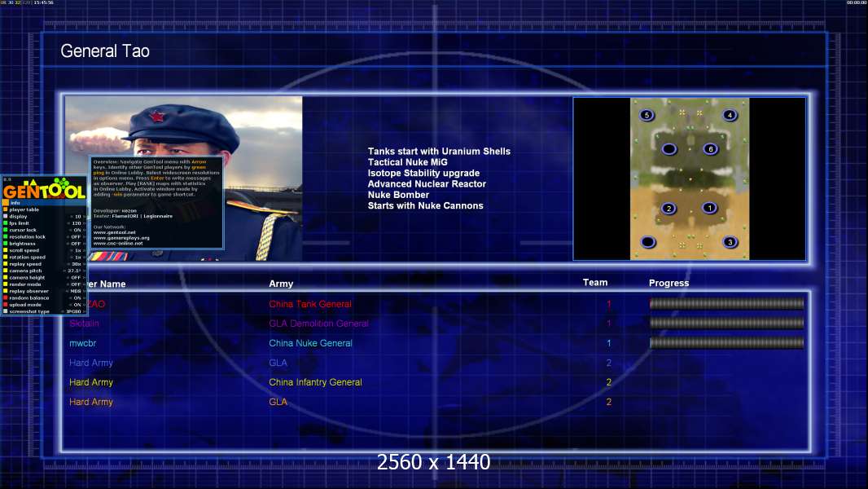The image size is (868, 489).
Task: Select start position 1 on the map
Action: click(710, 208)
